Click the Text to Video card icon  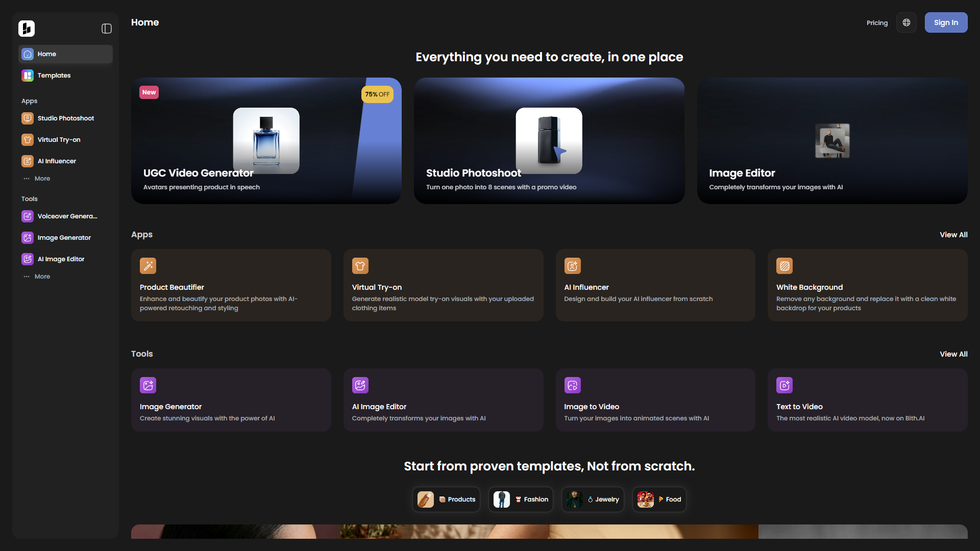coord(785,385)
